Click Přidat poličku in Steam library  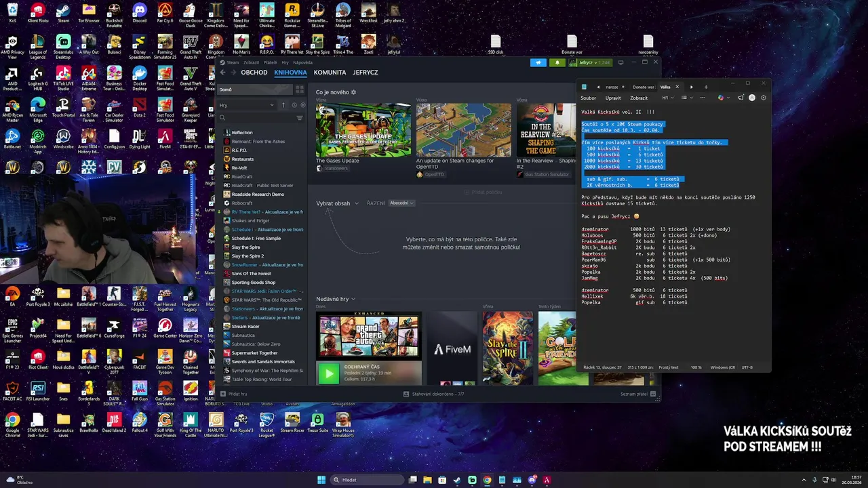point(482,192)
